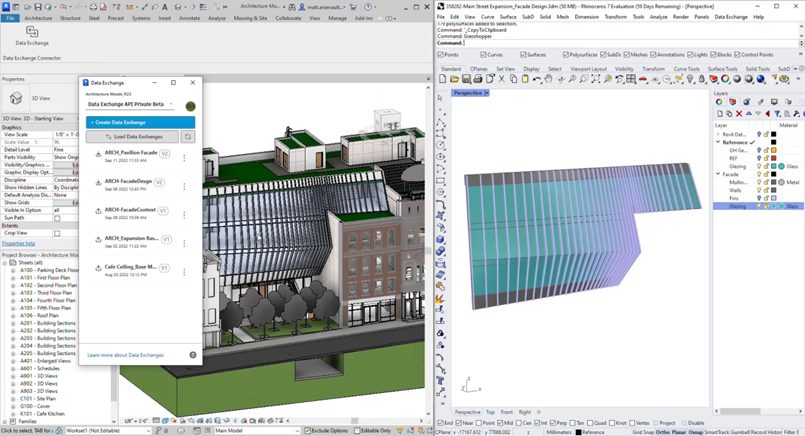Click the color wheel icon atop Layers panel
This screenshot has height=436, width=805.
(719, 102)
